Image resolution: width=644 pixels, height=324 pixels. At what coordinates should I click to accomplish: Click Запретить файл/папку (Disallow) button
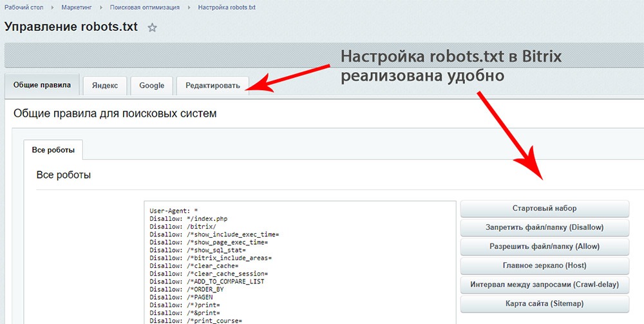click(x=545, y=227)
